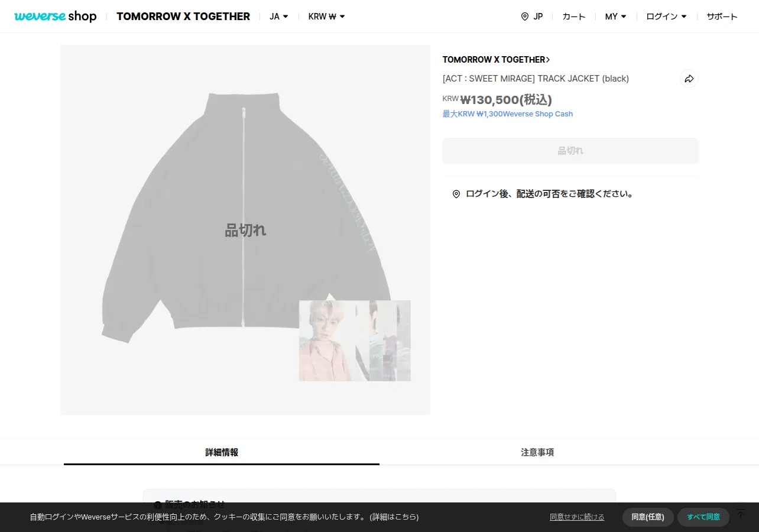Screen dimensions: 759x532
Task: Open the カート link
Action: [573, 17]
